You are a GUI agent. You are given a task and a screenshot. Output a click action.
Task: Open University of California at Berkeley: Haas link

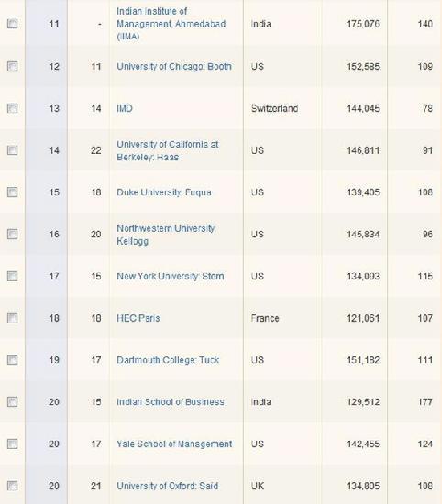(x=168, y=151)
